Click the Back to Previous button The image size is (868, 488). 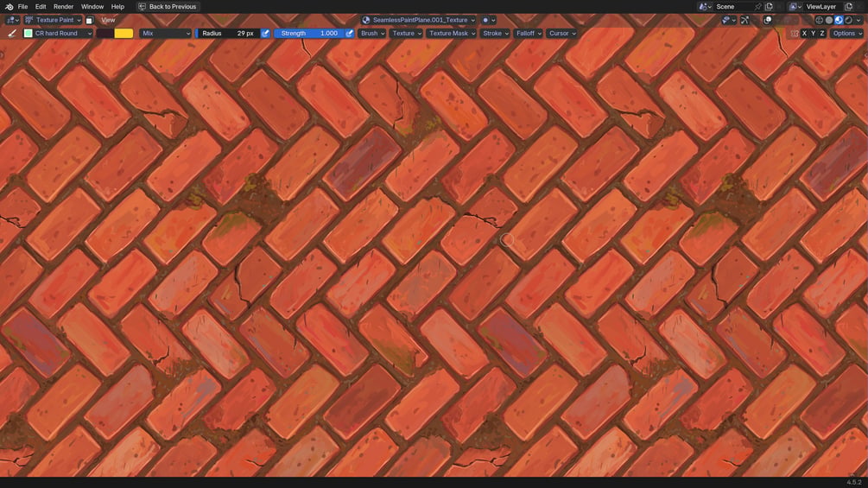(168, 7)
